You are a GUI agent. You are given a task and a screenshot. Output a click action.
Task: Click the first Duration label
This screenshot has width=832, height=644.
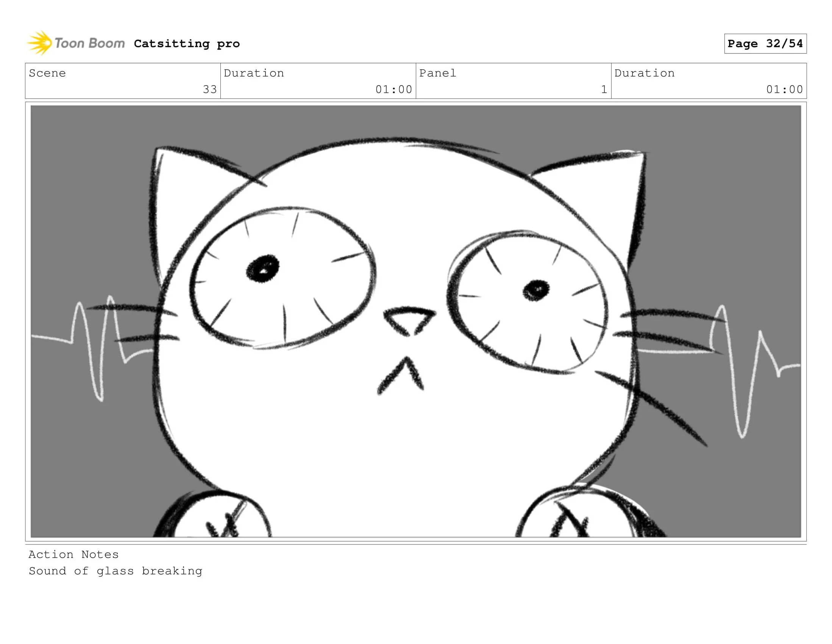[254, 73]
